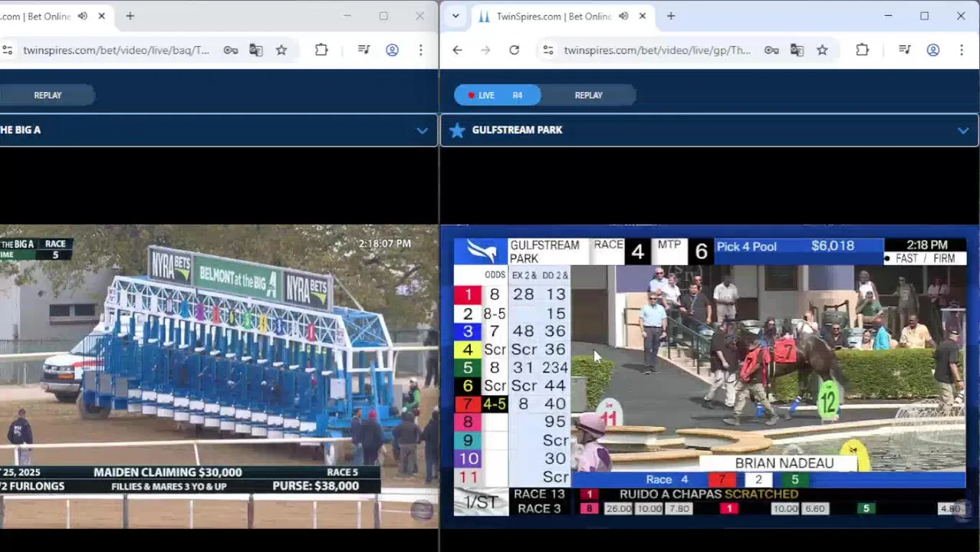Click the left window address bar URL

tap(116, 50)
